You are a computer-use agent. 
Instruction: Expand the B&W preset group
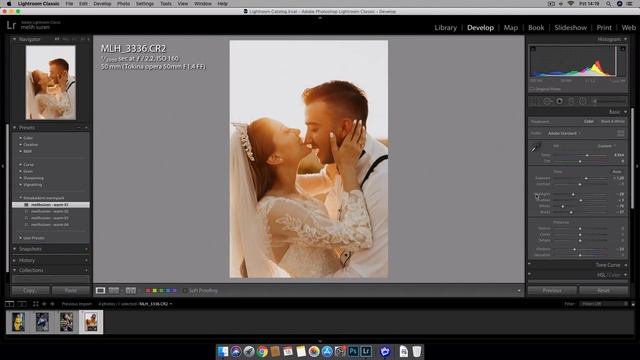pyautogui.click(x=20, y=151)
